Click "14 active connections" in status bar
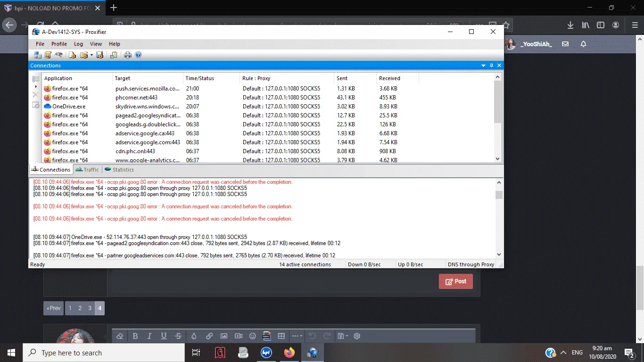This screenshot has width=644, height=362. [x=305, y=264]
